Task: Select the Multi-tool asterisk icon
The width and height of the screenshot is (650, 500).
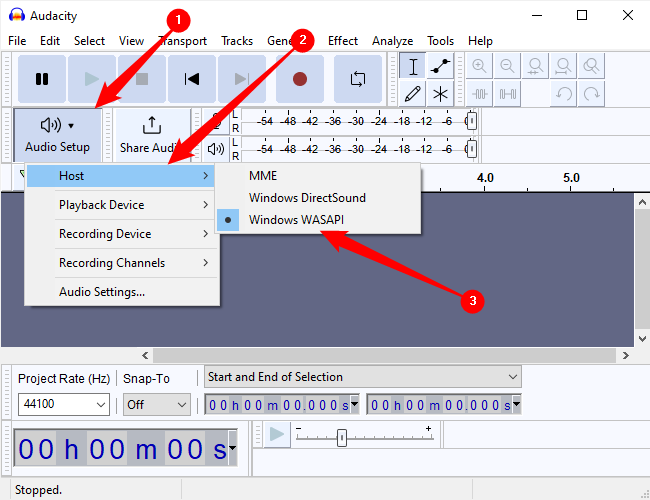Action: pos(440,93)
